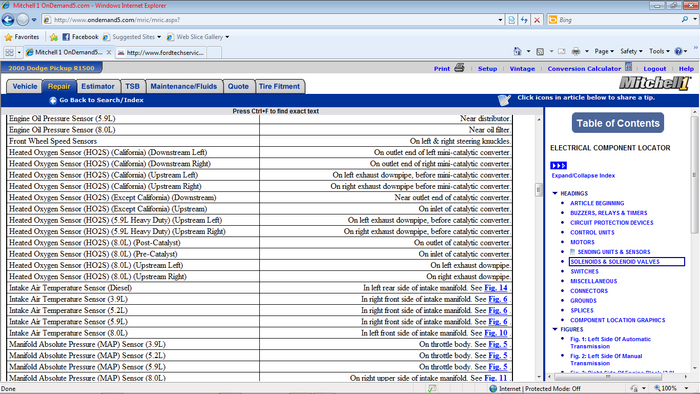The width and height of the screenshot is (700, 394).
Task: Open the Setup link
Action: [487, 69]
